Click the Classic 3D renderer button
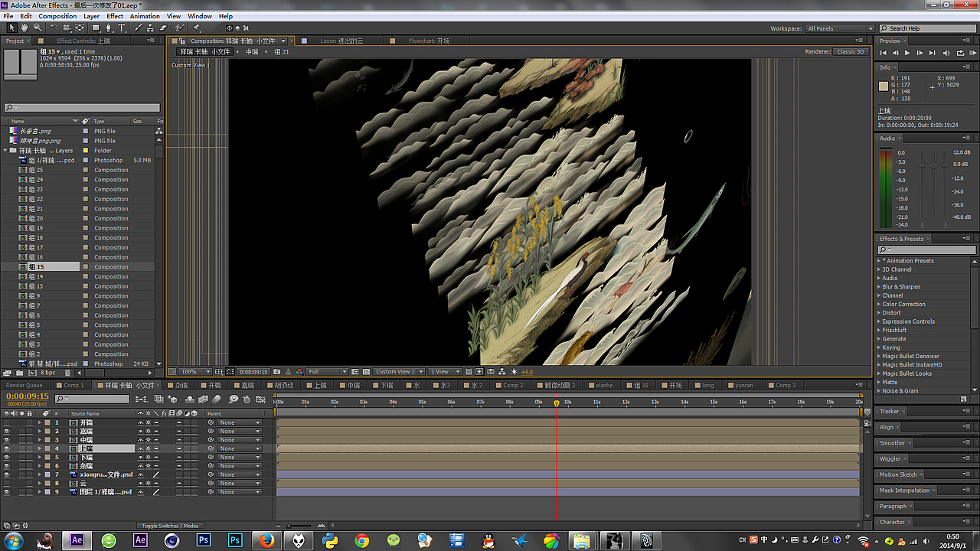980x551 pixels. (851, 52)
